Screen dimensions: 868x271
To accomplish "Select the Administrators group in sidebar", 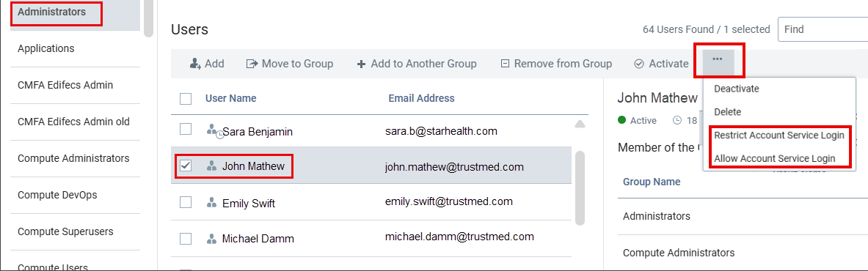I will [x=52, y=12].
